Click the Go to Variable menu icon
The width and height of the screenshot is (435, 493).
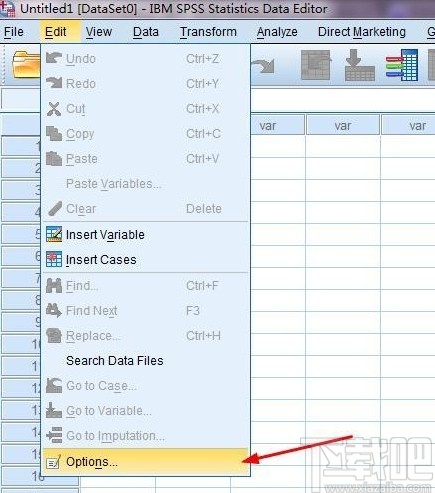click(54, 410)
